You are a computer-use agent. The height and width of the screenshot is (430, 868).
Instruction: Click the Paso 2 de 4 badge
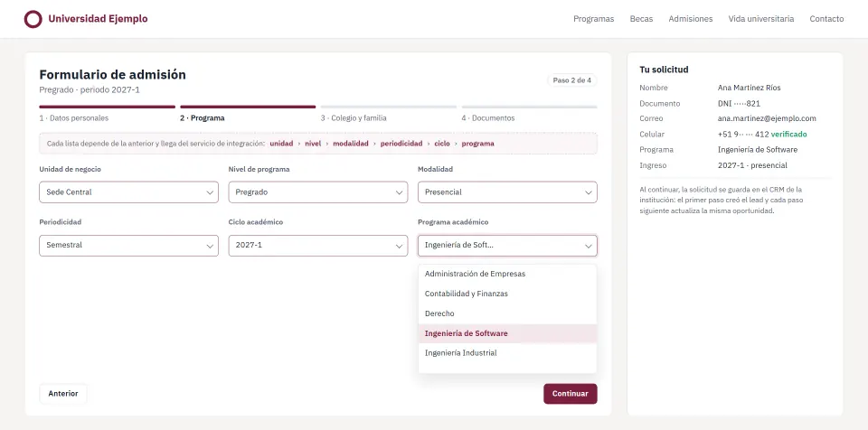(x=571, y=80)
